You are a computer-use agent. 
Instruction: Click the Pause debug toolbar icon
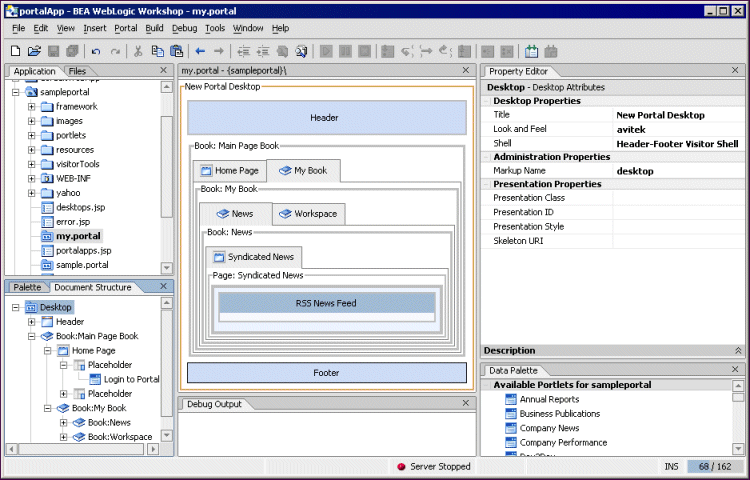(x=345, y=51)
